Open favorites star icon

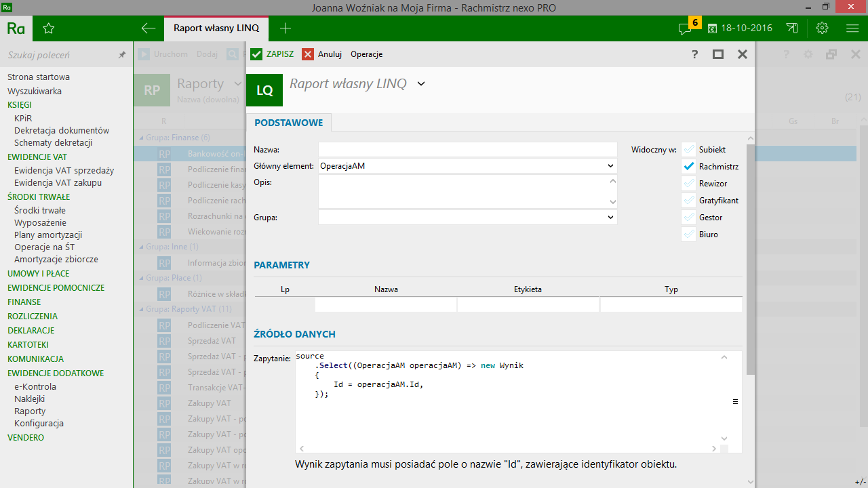pos(48,28)
